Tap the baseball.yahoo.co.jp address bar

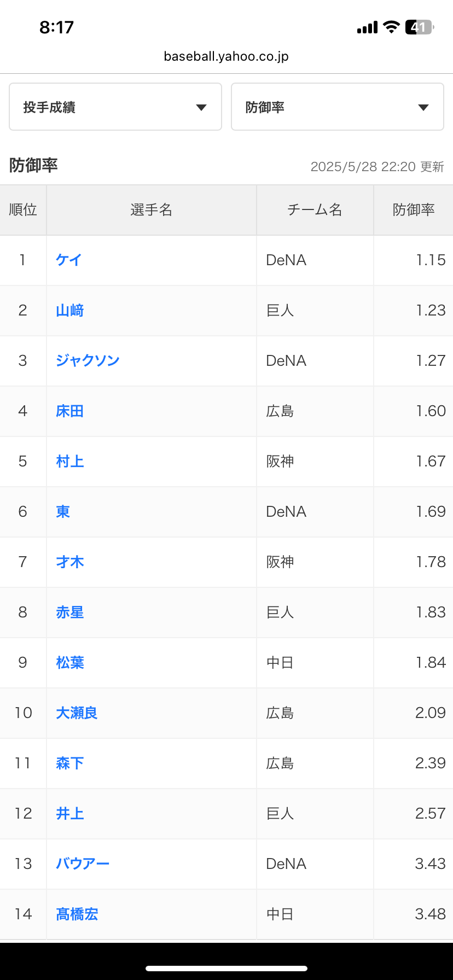226,56
